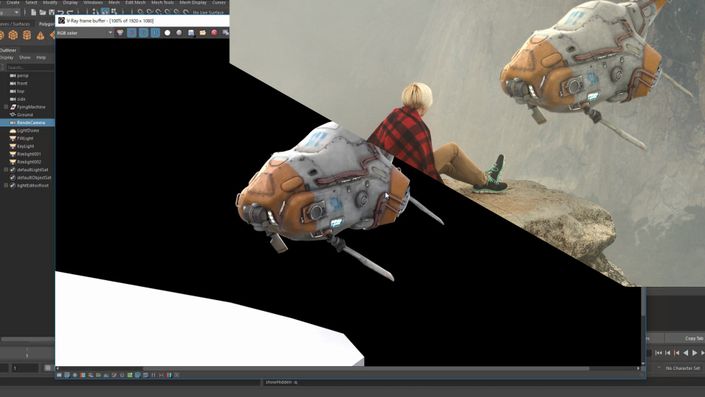The image size is (705, 397).
Task: Expand the defaultLightSet node
Action: (6, 170)
